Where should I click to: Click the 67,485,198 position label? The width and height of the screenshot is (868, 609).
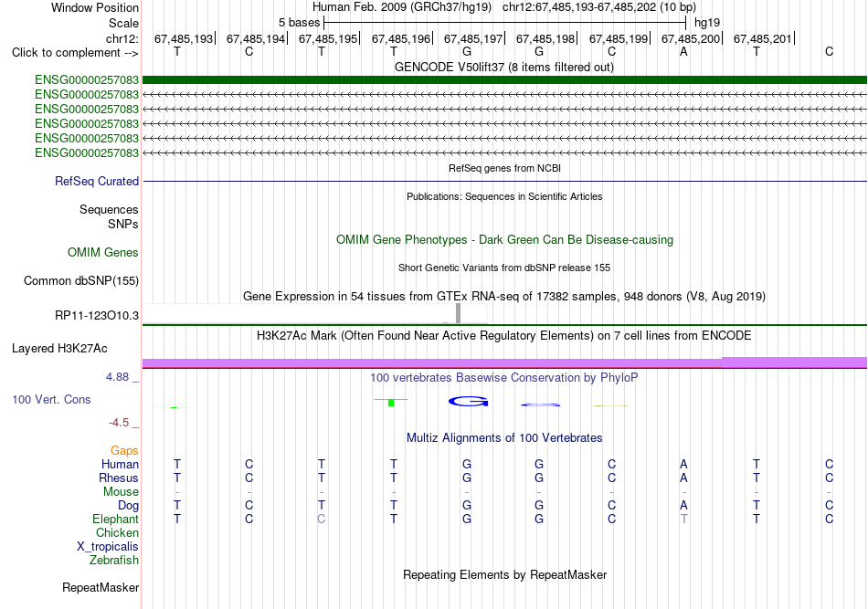coord(545,38)
